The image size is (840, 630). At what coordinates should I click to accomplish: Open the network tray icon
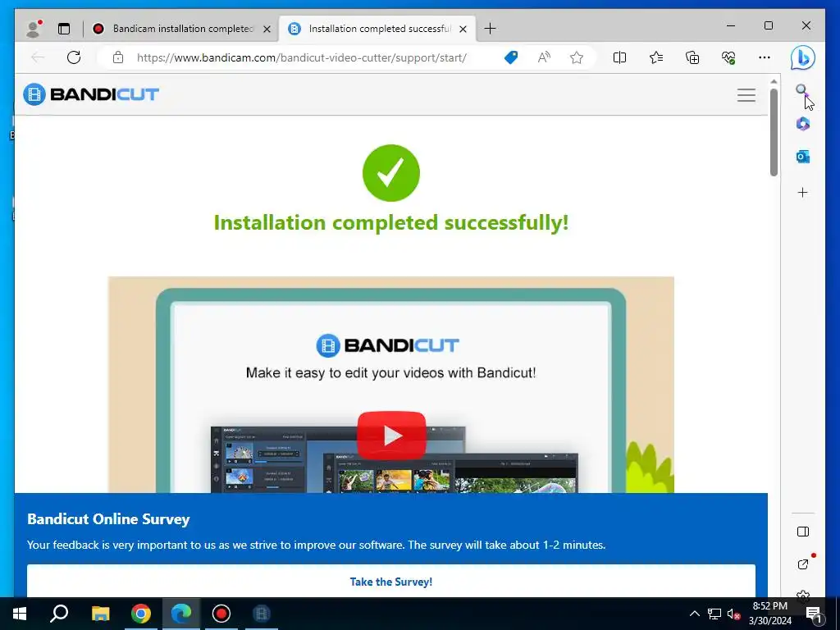714,614
